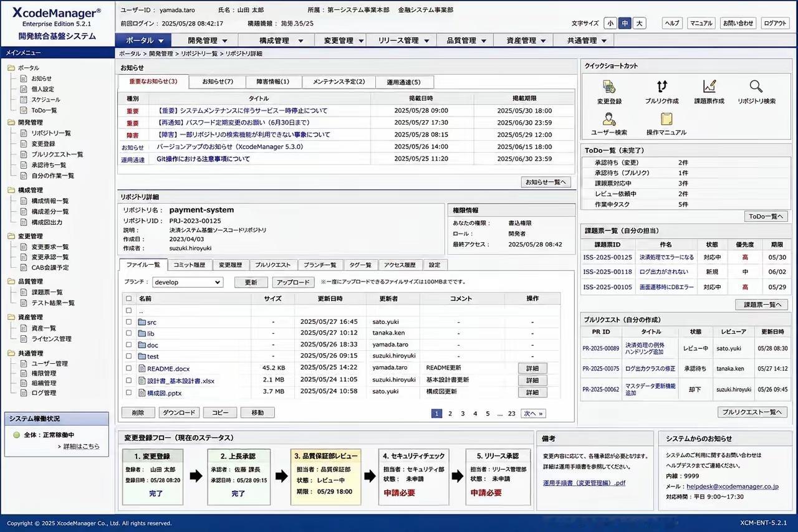The image size is (798, 532).
Task: Click the お知らせ page icon in sidebar
Action: pos(24,79)
